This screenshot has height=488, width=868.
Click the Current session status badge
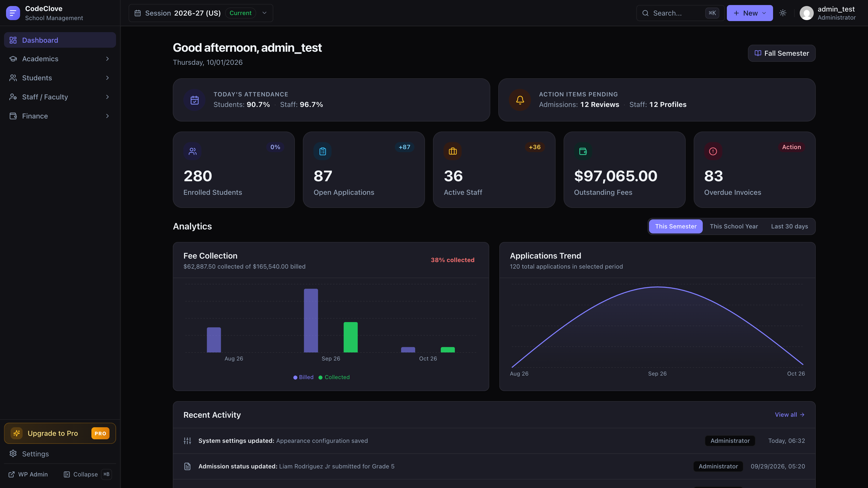(x=240, y=13)
